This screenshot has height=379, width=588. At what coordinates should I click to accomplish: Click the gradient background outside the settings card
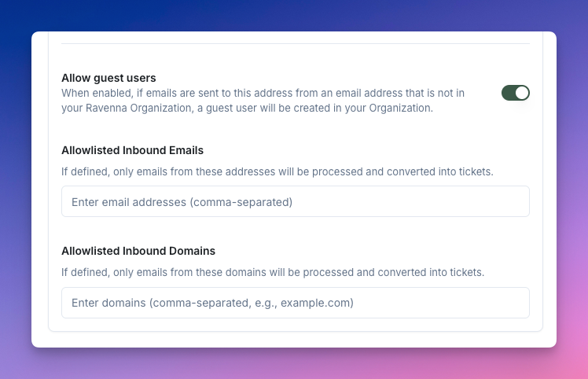point(15,188)
